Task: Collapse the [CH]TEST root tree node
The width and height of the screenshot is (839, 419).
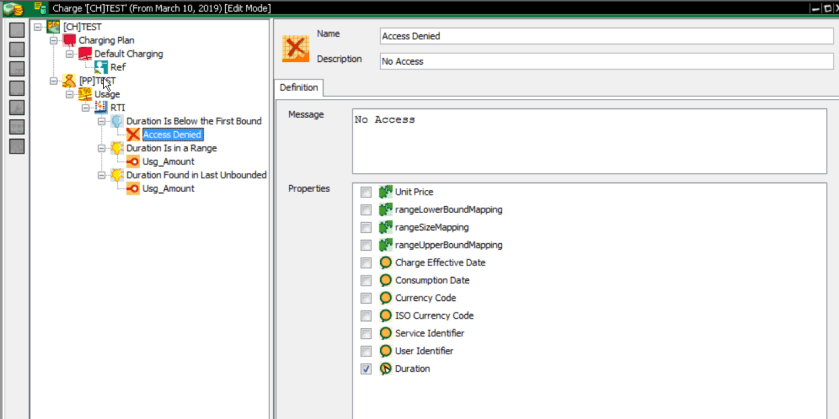Action: (x=38, y=27)
